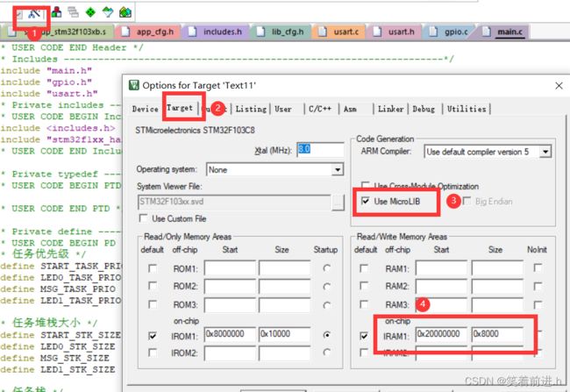This screenshot has height=392, width=570.
Task: Click Select Software Packs funnel-style icon
Action: click(x=108, y=13)
